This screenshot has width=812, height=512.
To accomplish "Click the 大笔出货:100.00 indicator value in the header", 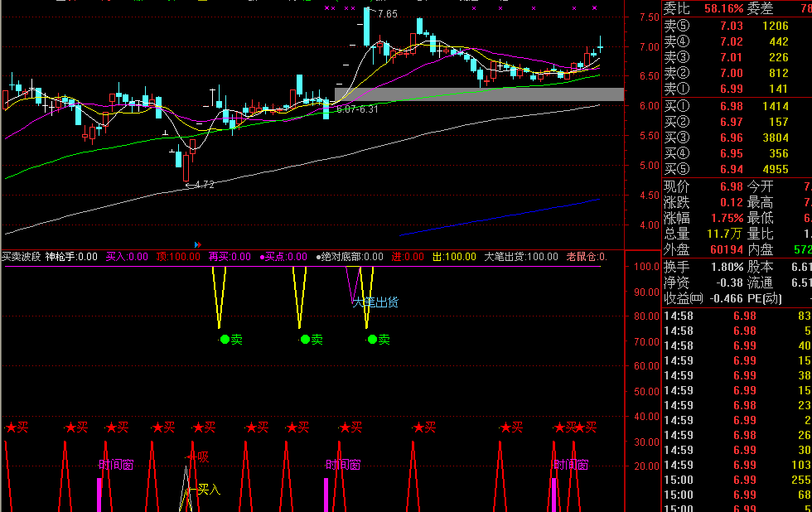I will click(x=521, y=257).
